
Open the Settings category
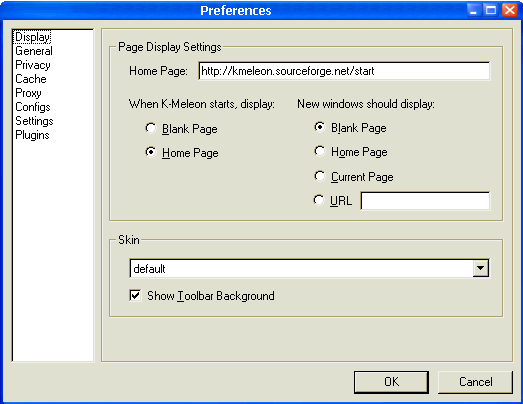pos(34,121)
